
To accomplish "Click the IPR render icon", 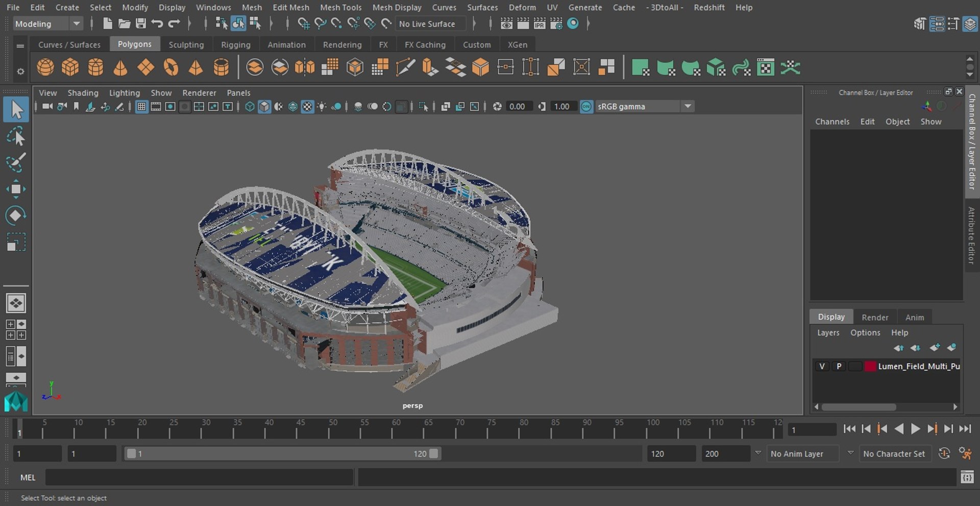I will pyautogui.click(x=540, y=23).
